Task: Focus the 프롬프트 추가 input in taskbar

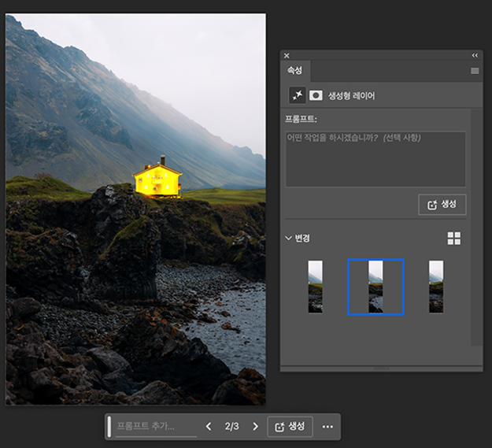Action: pos(156,427)
